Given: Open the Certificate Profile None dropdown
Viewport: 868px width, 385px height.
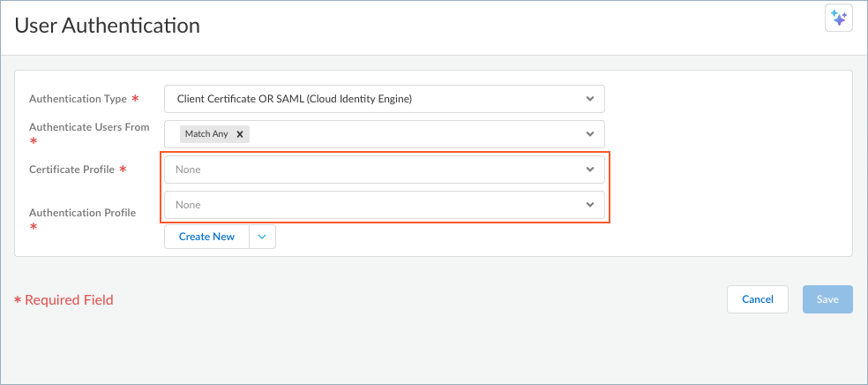Looking at the screenshot, I should 370,170.
